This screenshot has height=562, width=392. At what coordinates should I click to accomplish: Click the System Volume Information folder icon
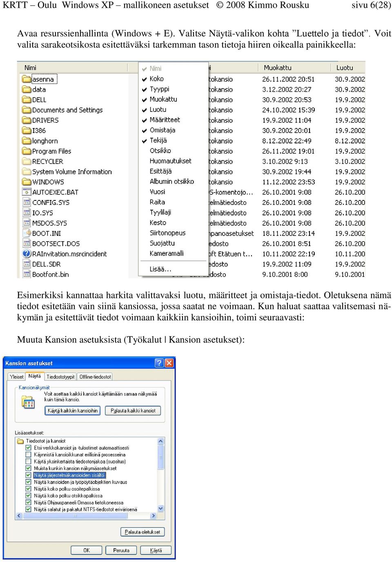tap(27, 172)
